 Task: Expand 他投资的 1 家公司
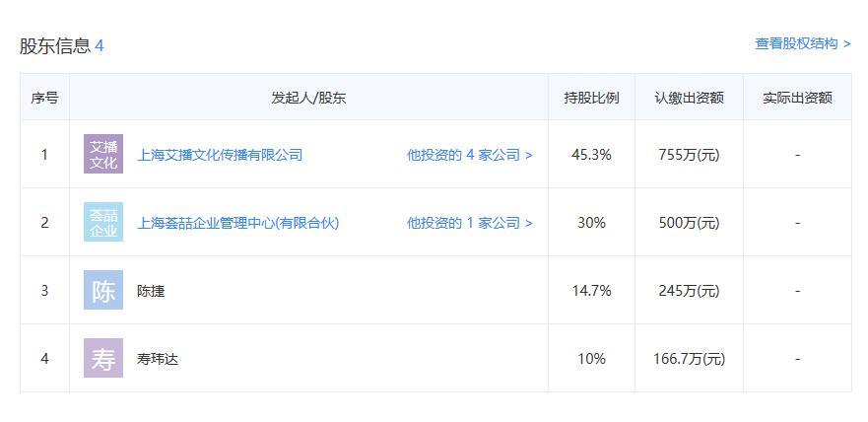(x=469, y=223)
